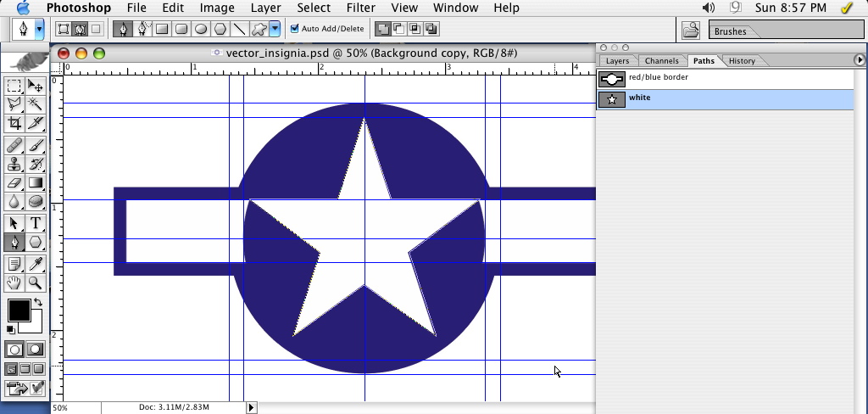Screen dimensions: 868x414
Task: Select the Slice tool
Action: (x=36, y=122)
